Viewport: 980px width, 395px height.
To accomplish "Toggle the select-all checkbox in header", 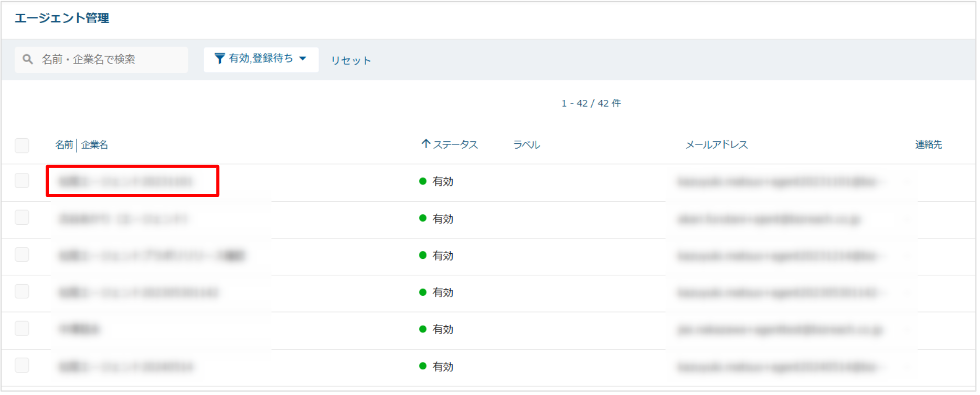I will click(22, 145).
